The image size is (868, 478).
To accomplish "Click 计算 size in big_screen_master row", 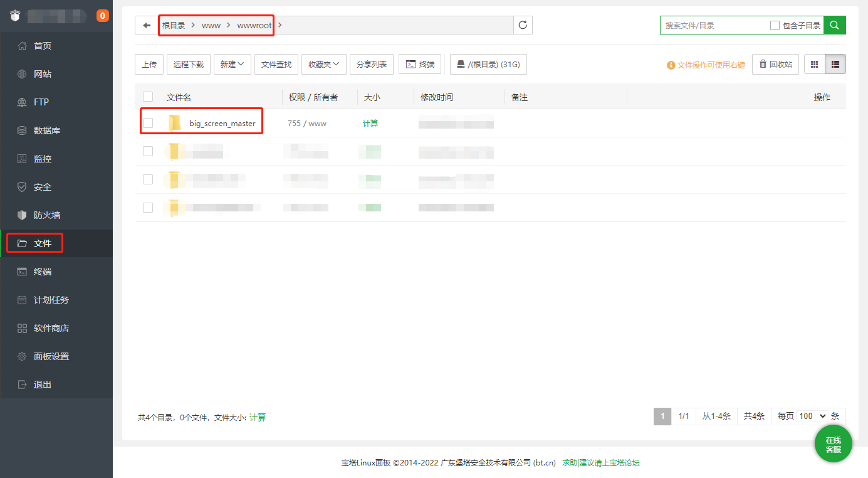I will tap(370, 124).
